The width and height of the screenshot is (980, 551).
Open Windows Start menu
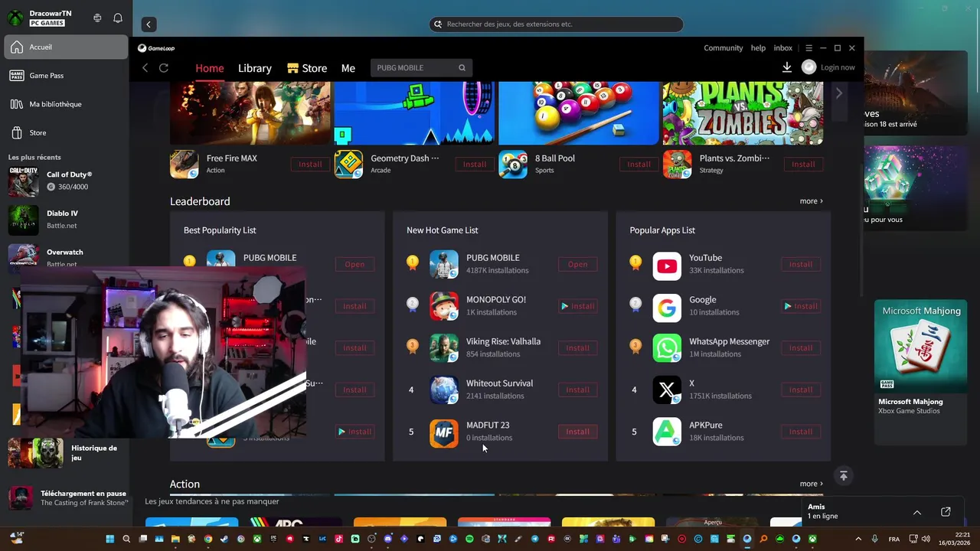tap(109, 539)
